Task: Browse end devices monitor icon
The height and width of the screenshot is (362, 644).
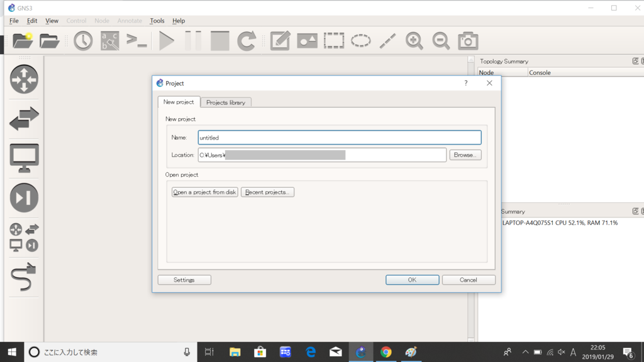Action: [x=24, y=158]
